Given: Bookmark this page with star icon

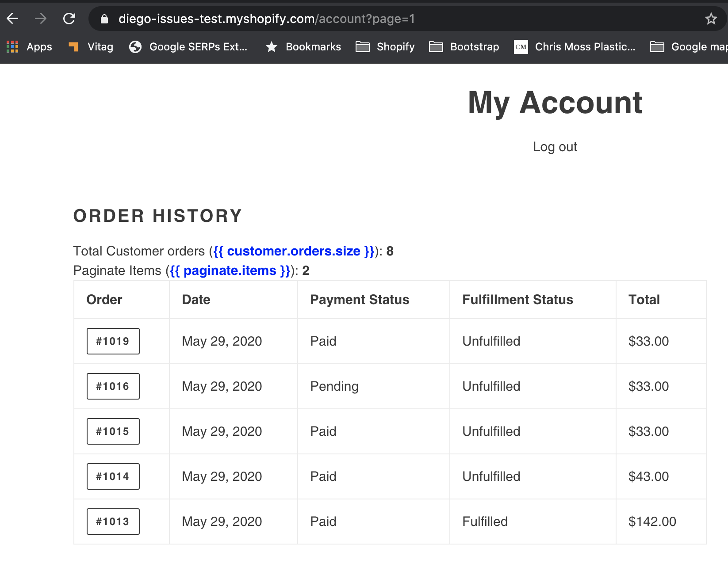Looking at the screenshot, I should tap(711, 19).
